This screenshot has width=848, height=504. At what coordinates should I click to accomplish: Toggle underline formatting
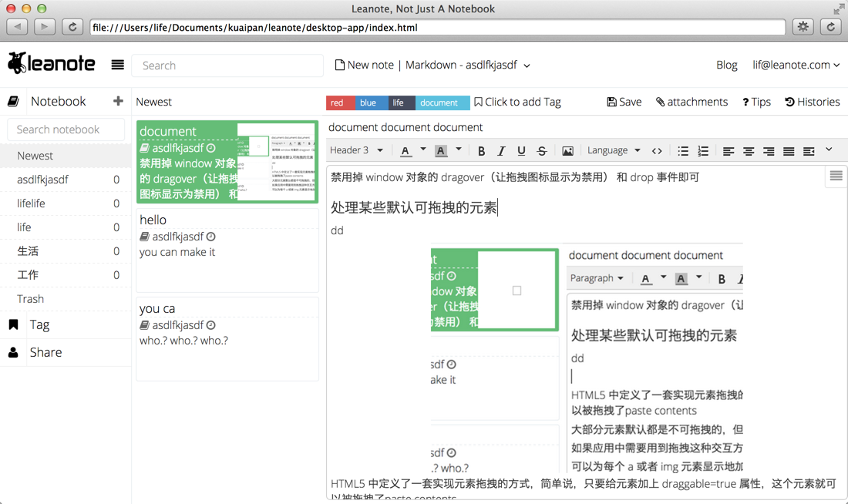pos(521,151)
